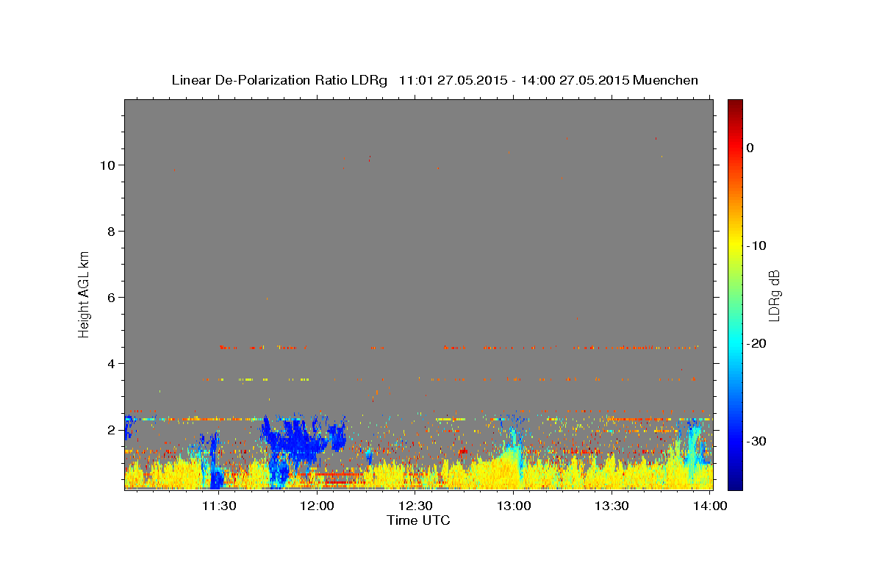Click the 13:00 time tick label
The image size is (882, 588).
coord(514,506)
